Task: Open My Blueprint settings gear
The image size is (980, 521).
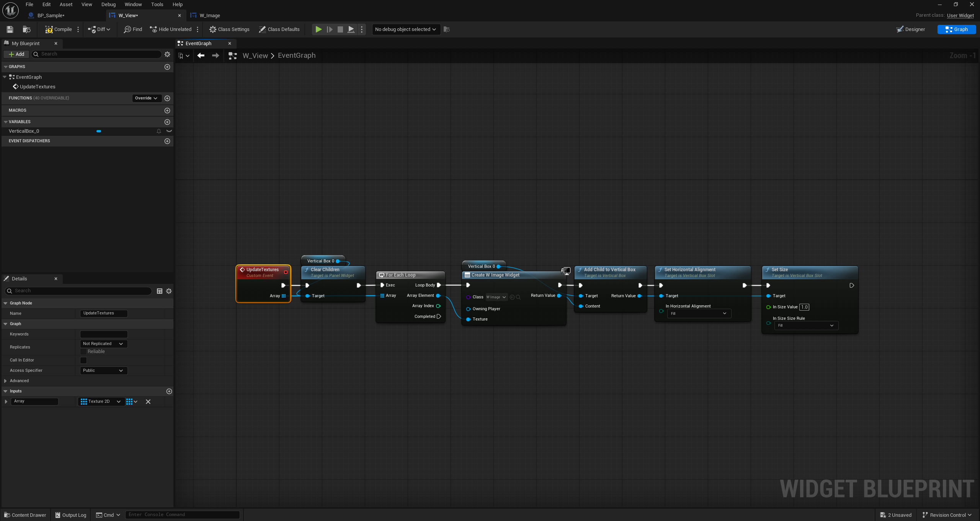Action: [x=167, y=54]
